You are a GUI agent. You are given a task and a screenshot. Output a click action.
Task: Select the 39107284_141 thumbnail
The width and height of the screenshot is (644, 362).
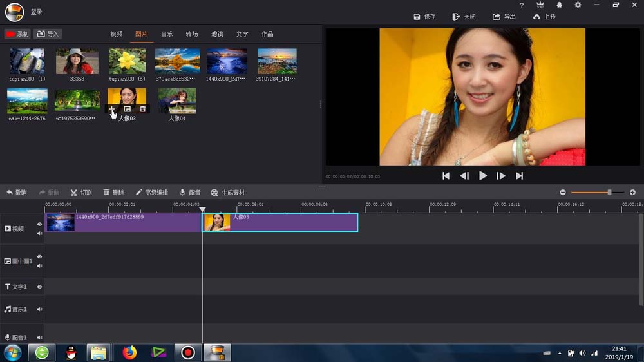coord(277,61)
